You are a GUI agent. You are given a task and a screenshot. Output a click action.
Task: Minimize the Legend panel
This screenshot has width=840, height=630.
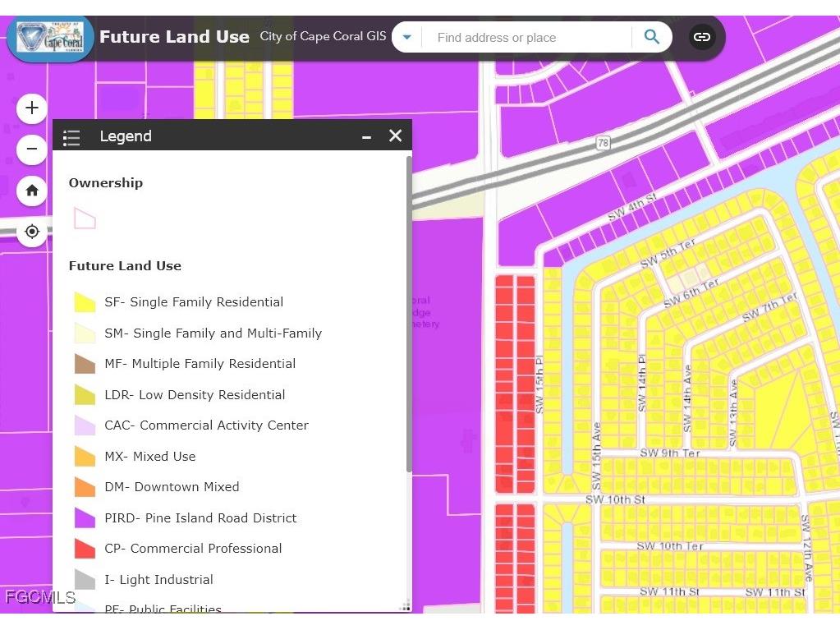coord(366,136)
